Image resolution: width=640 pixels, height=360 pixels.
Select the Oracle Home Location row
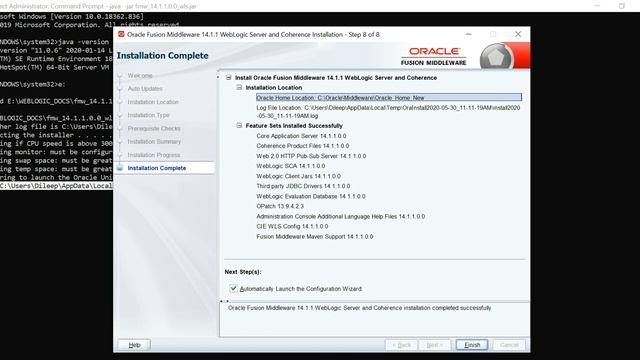click(x=389, y=98)
